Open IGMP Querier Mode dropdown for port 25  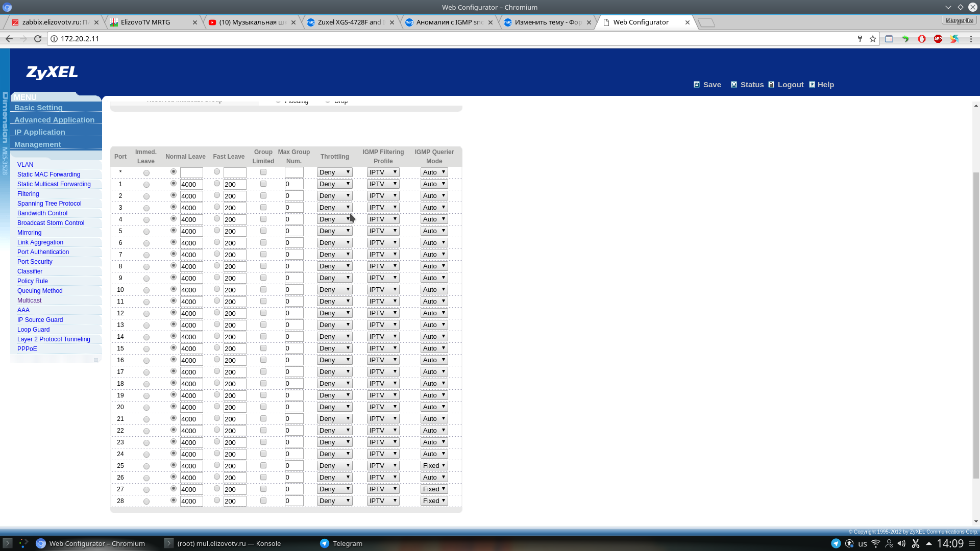434,466
